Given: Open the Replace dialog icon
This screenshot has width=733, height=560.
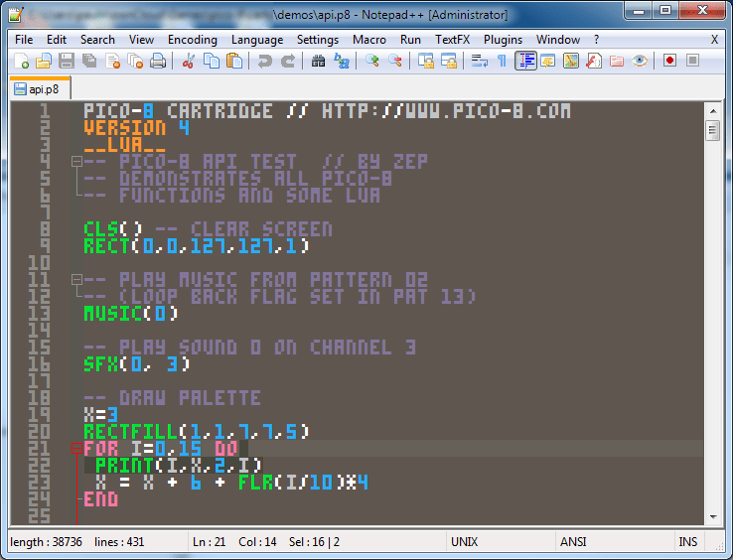Looking at the screenshot, I should point(342,61).
